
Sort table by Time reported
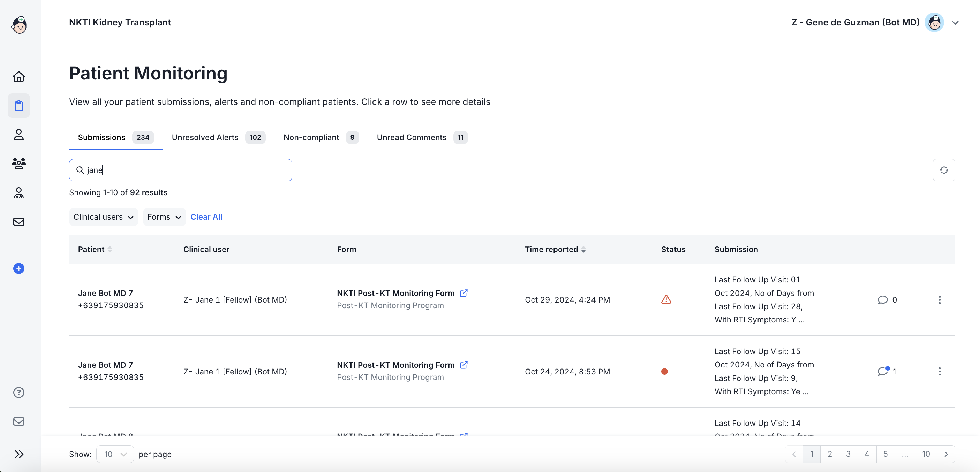583,250
